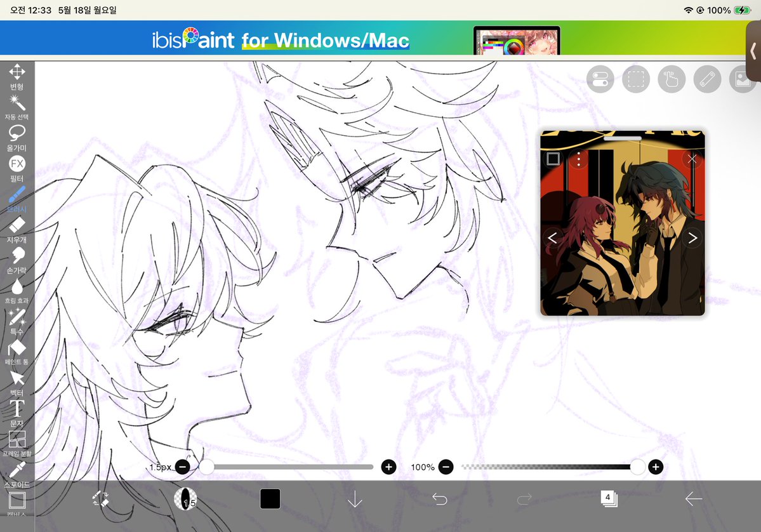
Task: Select the Paint Bucket (페인트 통) tool
Action: (x=17, y=352)
